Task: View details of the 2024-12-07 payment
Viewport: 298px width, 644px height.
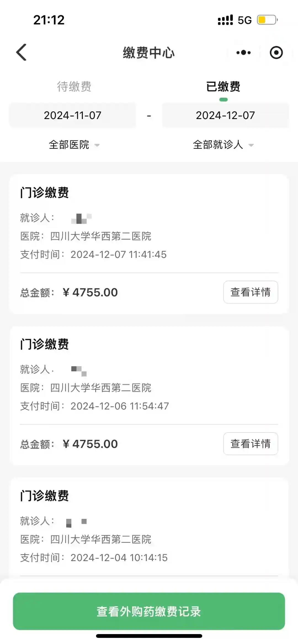Action: coord(250,292)
